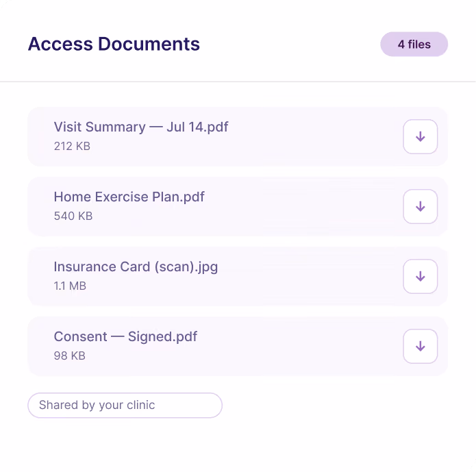The height and width of the screenshot is (472, 476).
Task: Select the 1.1 MB file size label
Action: click(70, 286)
